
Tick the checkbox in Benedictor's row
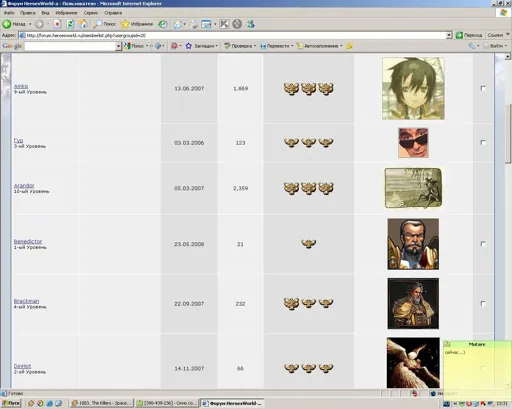pyautogui.click(x=483, y=244)
